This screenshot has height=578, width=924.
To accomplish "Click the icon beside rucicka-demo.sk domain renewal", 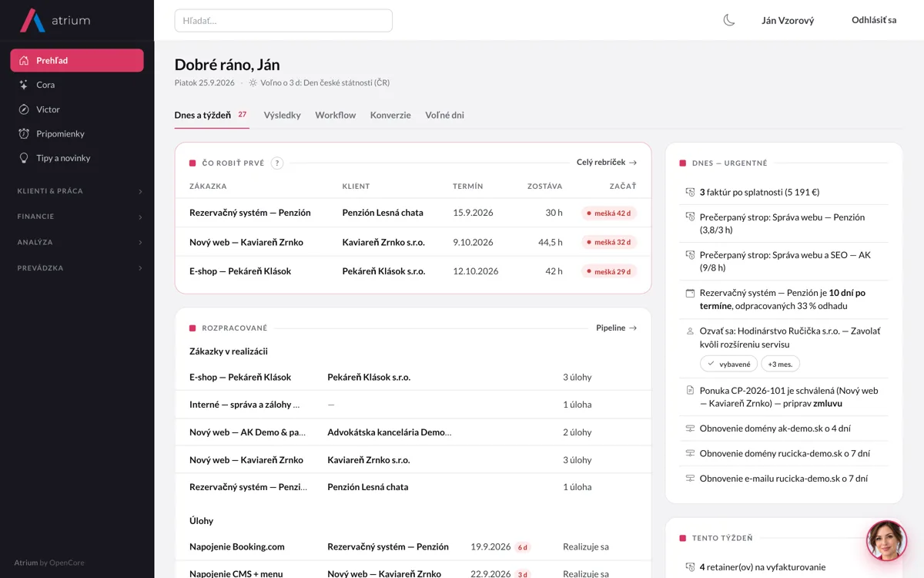I will pyautogui.click(x=690, y=453).
